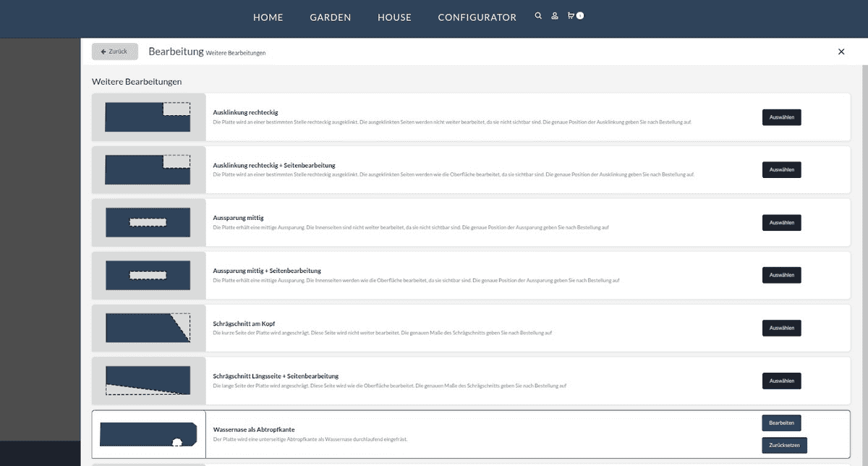Click Auswählen for Schrägschnitt am Kopf
Screen dimensions: 868x466
click(x=781, y=328)
